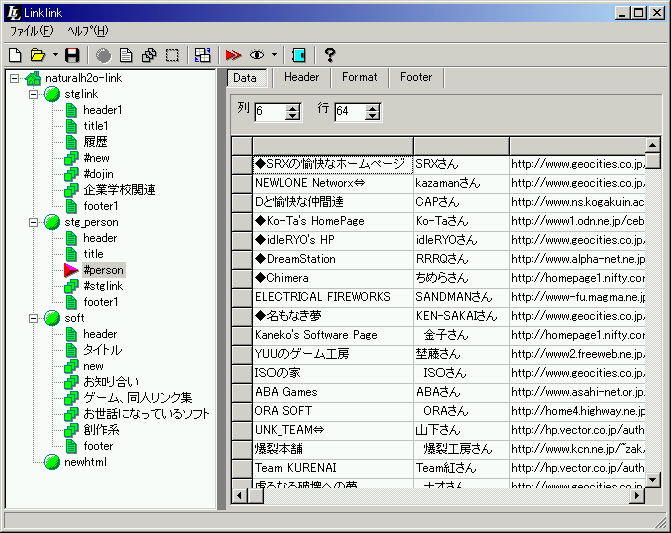Click the Save floppy disk icon
This screenshot has width=671, height=533.
tap(72, 55)
